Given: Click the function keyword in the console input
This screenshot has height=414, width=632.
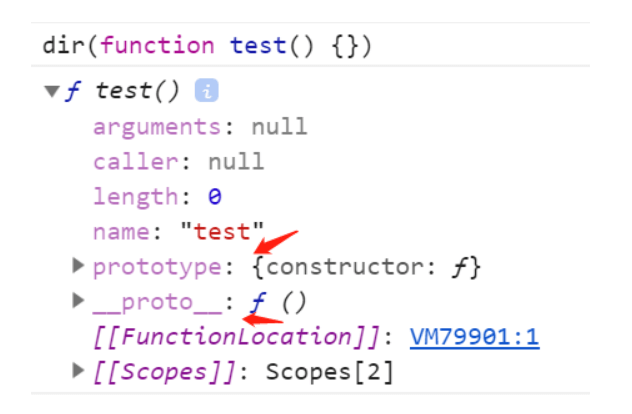Looking at the screenshot, I should point(158,45).
